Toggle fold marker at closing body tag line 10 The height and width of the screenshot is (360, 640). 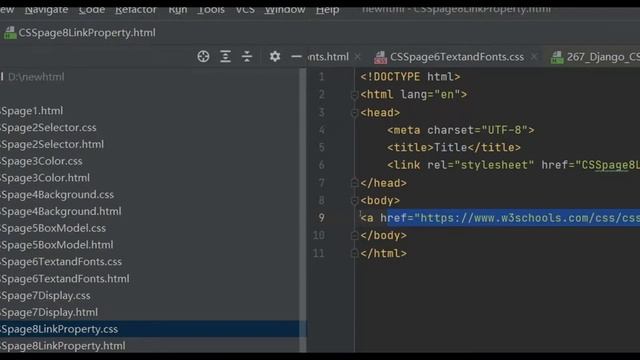point(354,236)
